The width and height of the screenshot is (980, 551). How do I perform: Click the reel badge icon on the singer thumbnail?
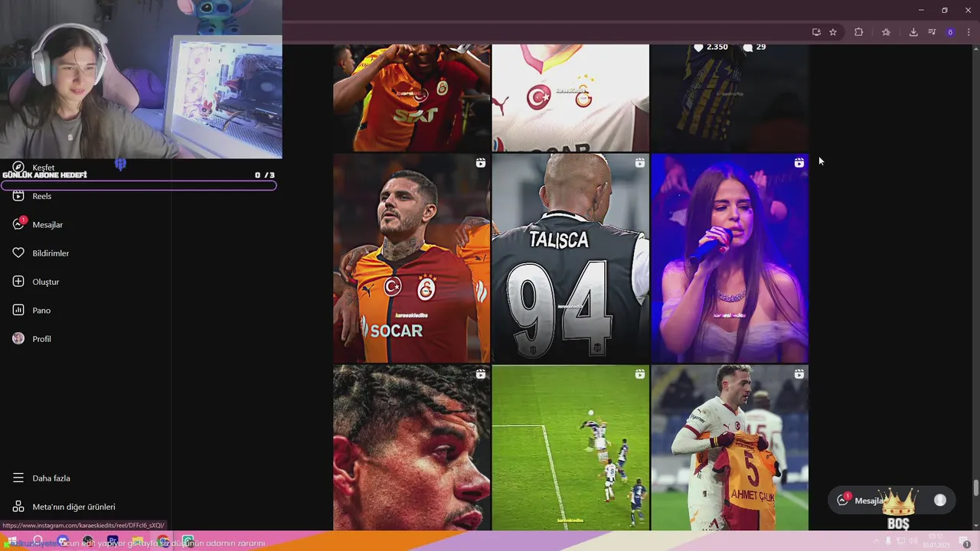pyautogui.click(x=799, y=163)
